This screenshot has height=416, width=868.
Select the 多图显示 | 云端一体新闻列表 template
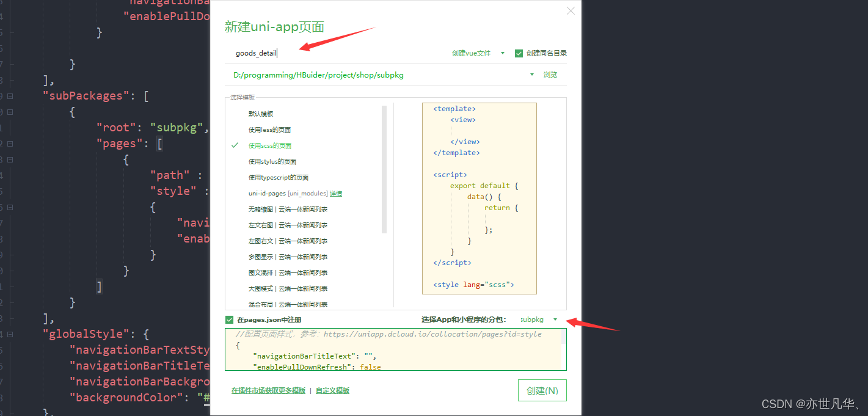click(288, 257)
